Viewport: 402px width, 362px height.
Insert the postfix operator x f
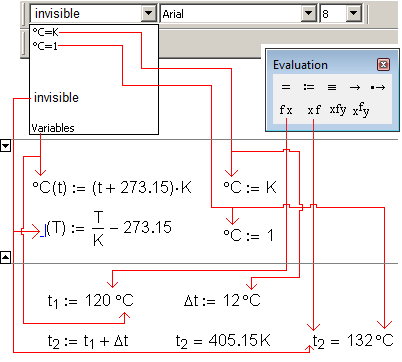click(x=314, y=110)
